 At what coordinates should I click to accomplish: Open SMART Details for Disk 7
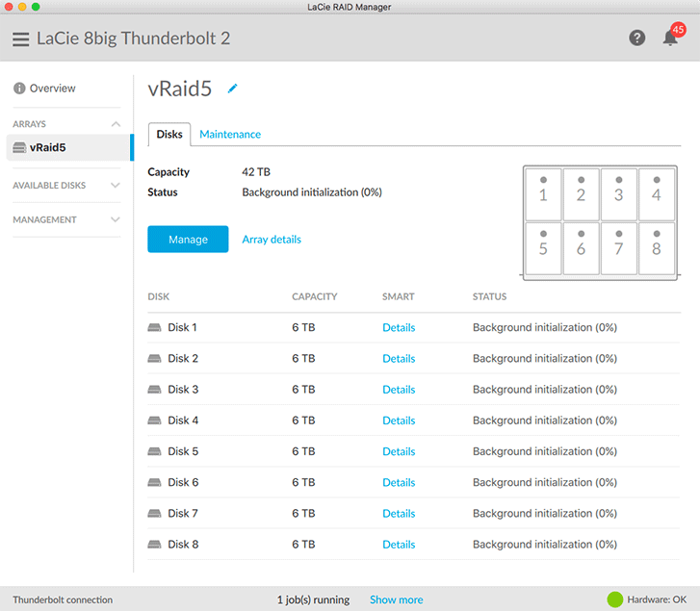(399, 513)
